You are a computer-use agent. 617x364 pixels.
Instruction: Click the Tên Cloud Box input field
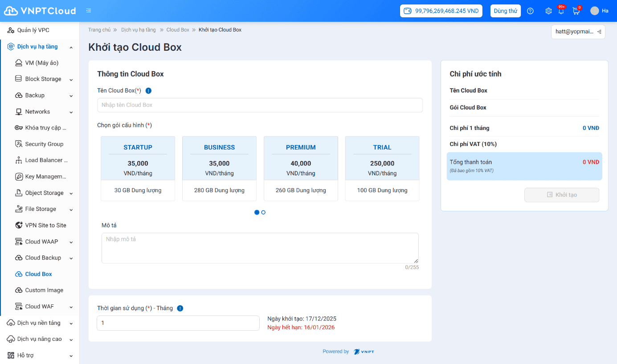(260, 105)
